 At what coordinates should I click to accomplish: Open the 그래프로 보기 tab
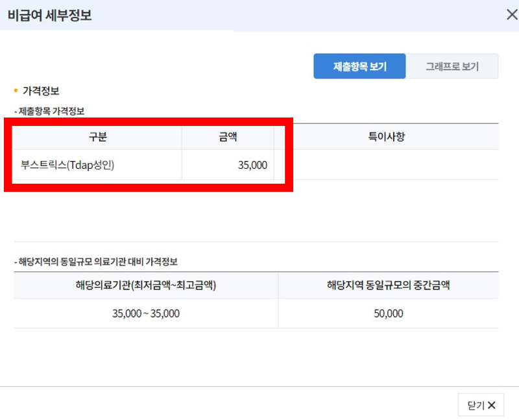pyautogui.click(x=452, y=66)
